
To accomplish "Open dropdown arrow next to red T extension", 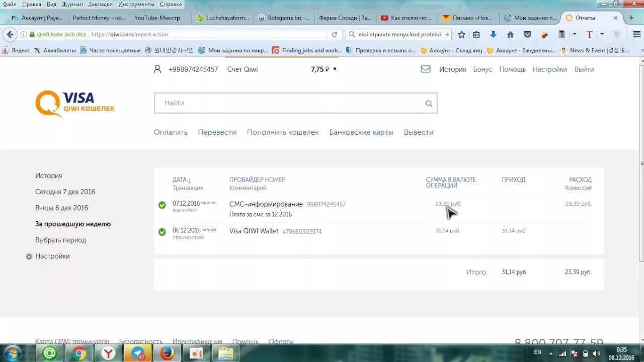I will [602, 35].
